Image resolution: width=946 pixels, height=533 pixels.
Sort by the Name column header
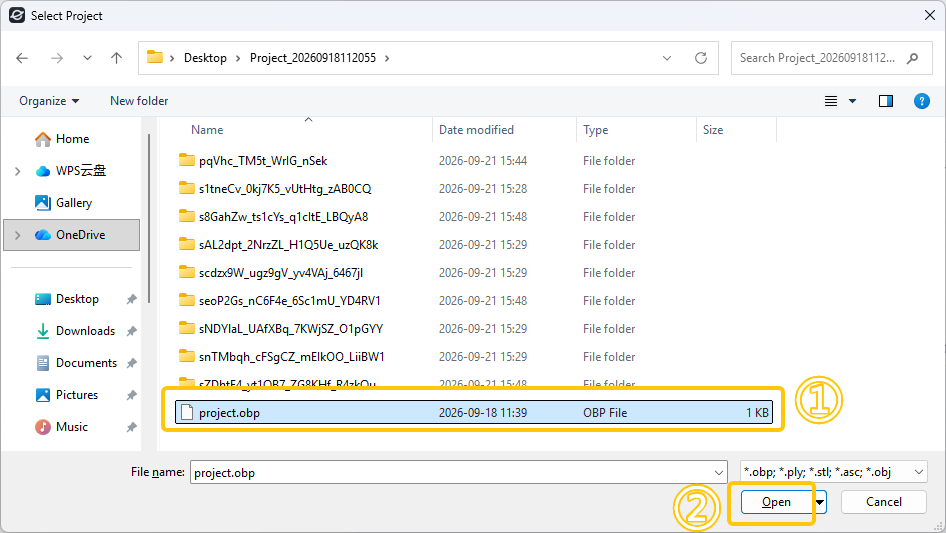click(207, 130)
